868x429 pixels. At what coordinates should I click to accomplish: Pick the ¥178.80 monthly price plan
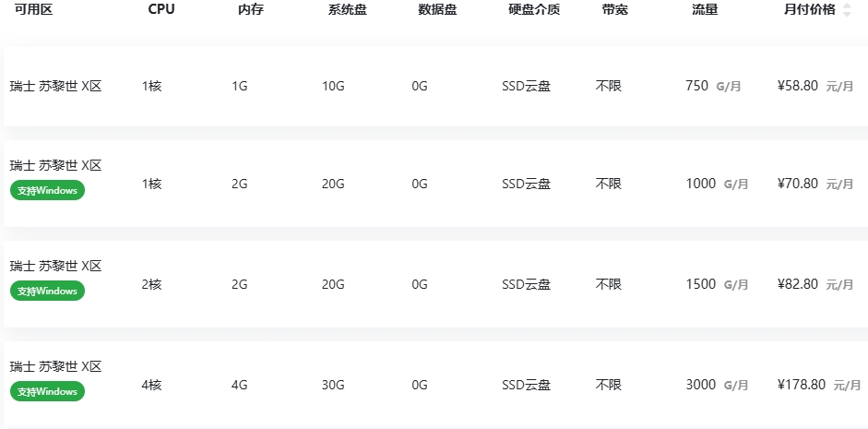point(802,385)
